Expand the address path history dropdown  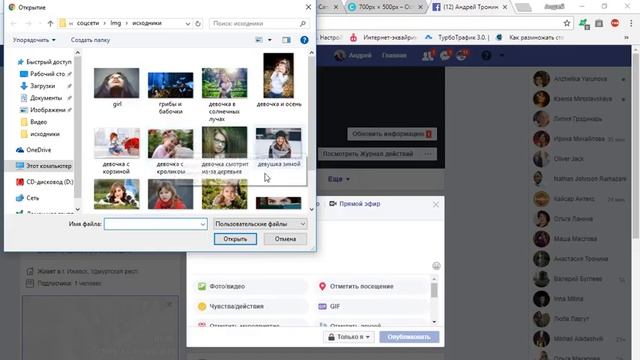[187, 24]
